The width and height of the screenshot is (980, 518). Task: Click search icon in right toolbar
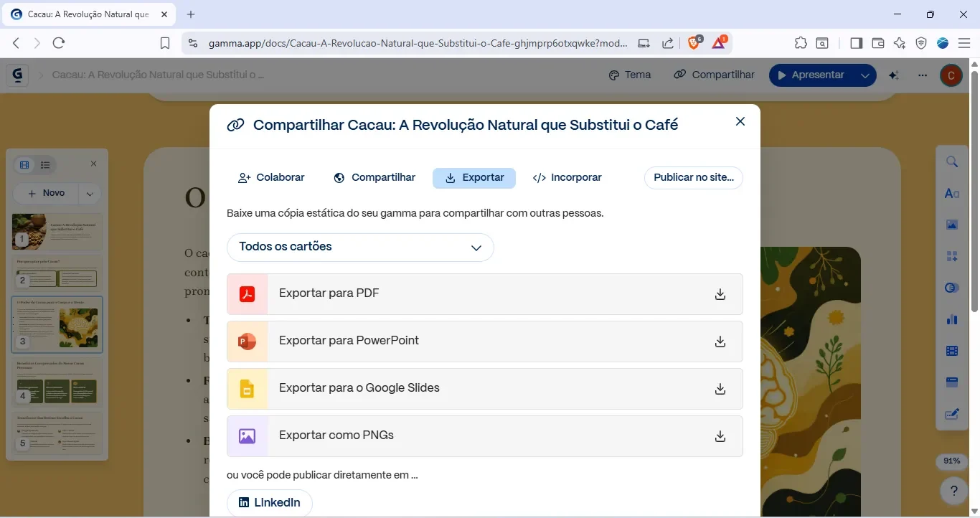tap(952, 162)
